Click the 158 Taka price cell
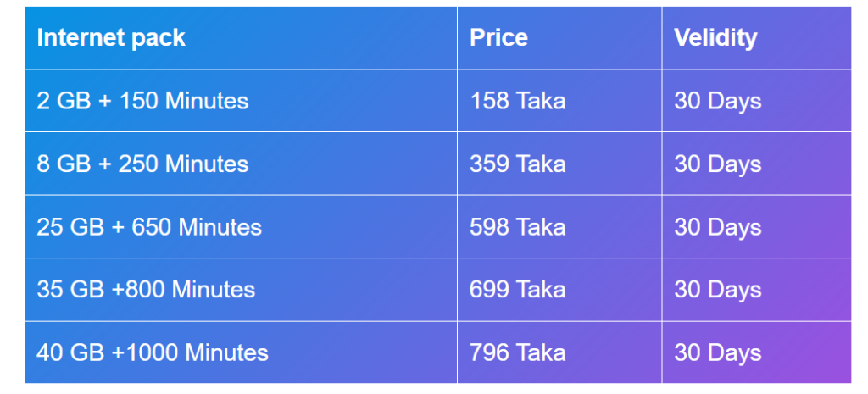The height and width of the screenshot is (394, 868). pos(518,102)
